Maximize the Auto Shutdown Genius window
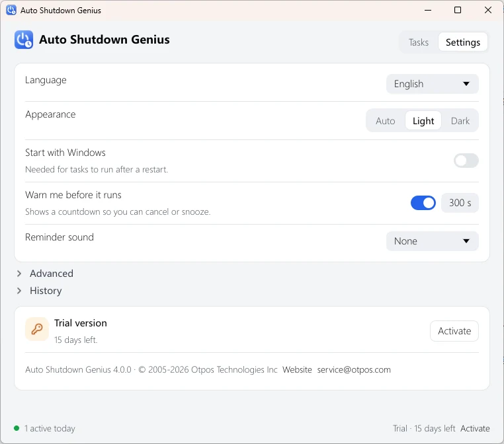Image resolution: width=504 pixels, height=444 pixels. pos(458,11)
